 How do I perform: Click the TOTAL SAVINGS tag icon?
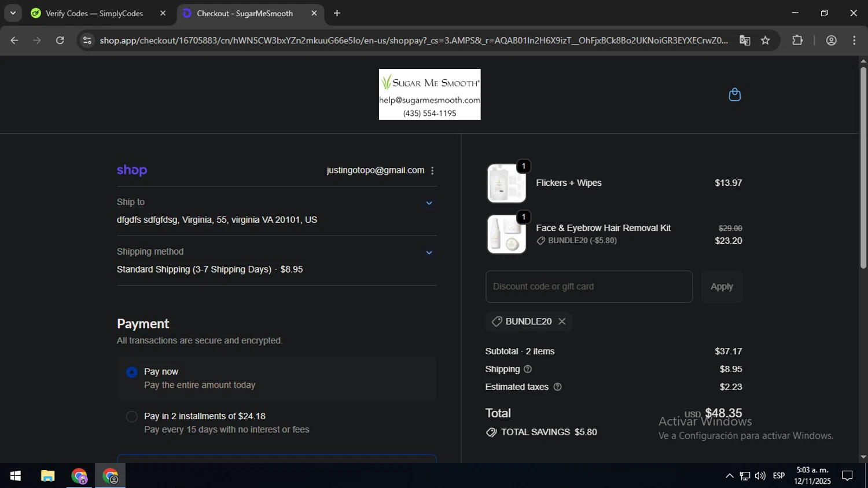pos(491,432)
